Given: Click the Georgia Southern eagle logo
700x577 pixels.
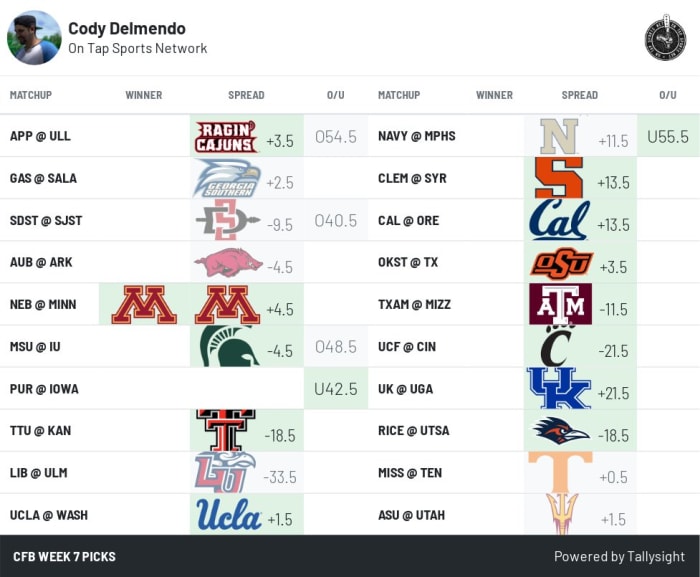Looking at the screenshot, I should (x=227, y=178).
